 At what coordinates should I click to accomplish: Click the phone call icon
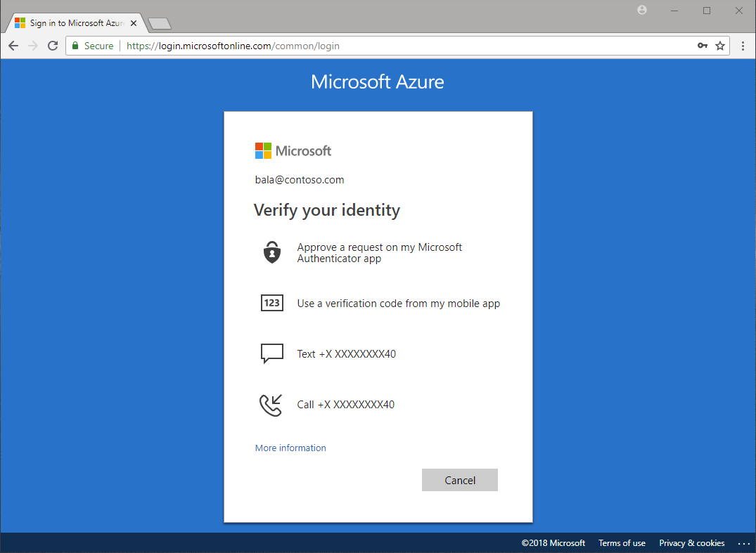[x=271, y=404]
